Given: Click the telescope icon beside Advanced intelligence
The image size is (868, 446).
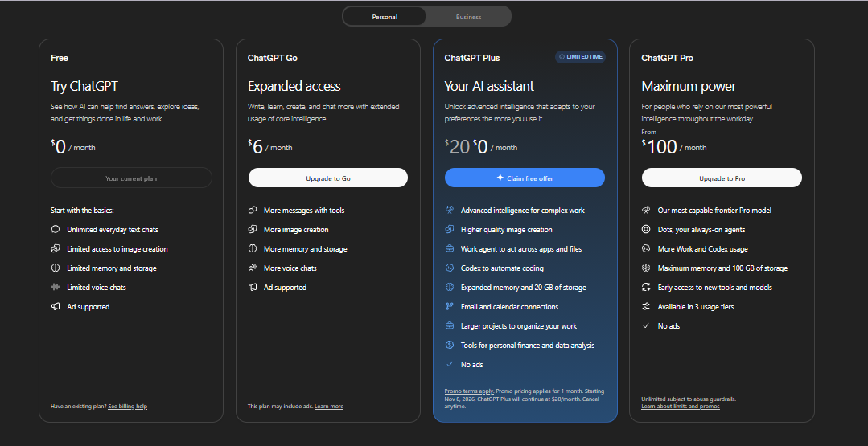Looking at the screenshot, I should tap(450, 210).
